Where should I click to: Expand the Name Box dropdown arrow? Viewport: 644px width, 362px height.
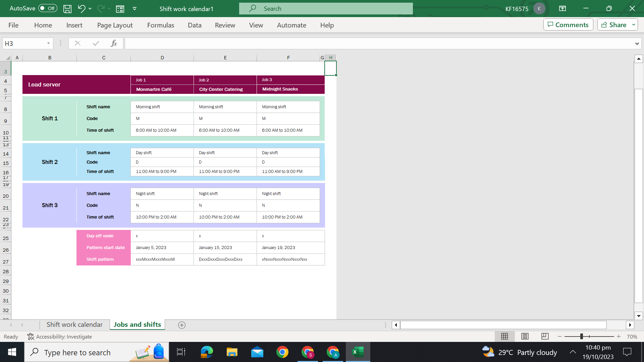[x=48, y=43]
